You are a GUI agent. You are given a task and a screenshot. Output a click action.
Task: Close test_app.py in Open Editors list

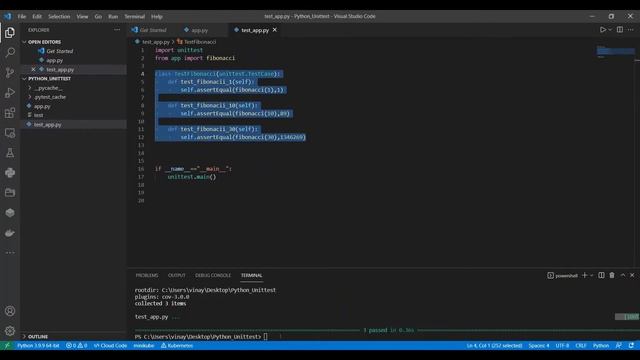pyautogui.click(x=33, y=69)
